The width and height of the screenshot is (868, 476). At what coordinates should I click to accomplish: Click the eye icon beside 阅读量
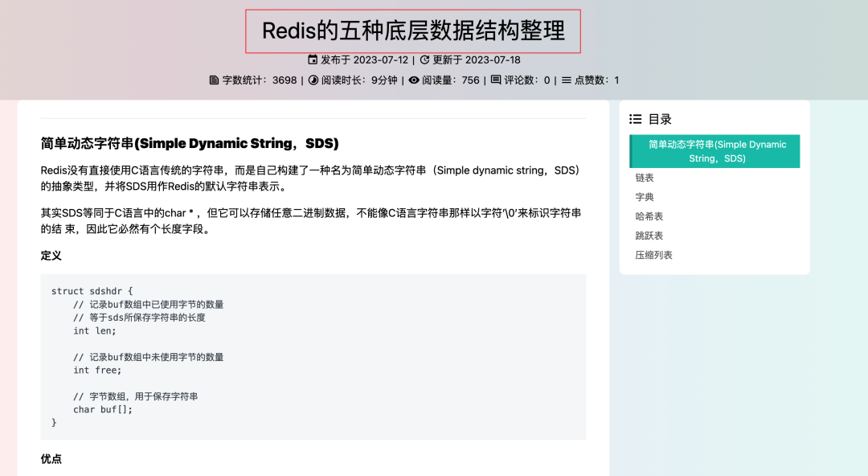tap(414, 80)
